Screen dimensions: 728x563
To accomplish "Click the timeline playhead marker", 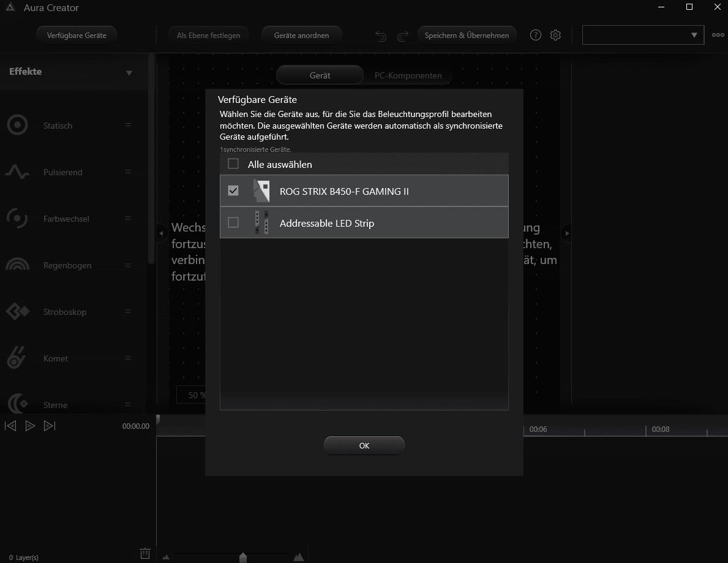I will pos(158,419).
